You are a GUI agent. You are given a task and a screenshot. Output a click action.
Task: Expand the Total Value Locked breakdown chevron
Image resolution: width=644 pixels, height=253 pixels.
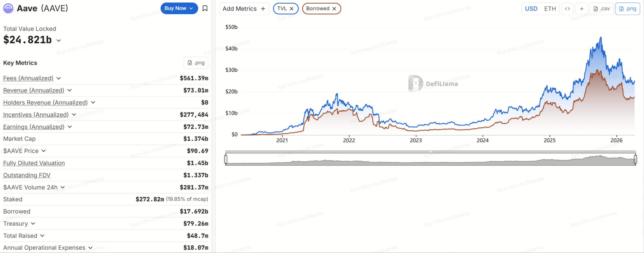coord(59,40)
